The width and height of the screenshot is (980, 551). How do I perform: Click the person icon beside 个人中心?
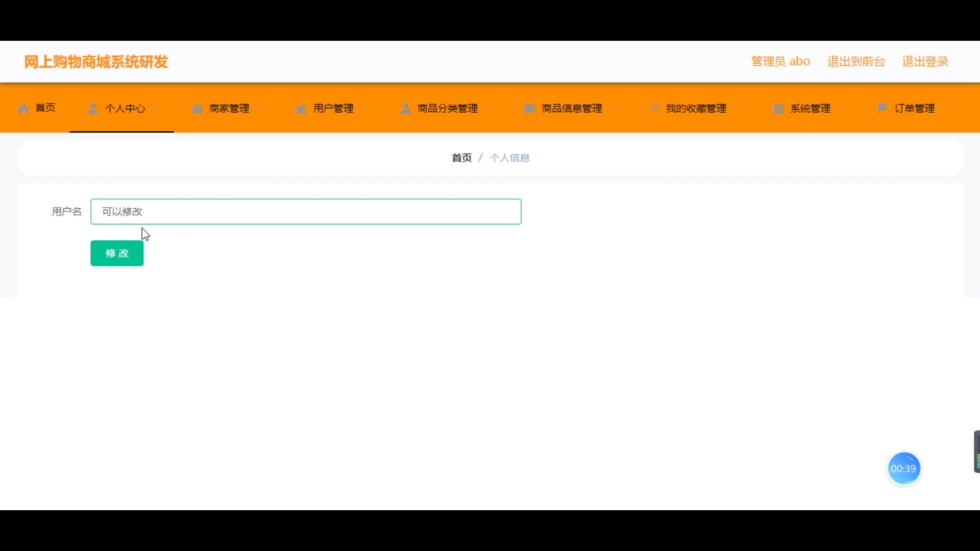click(x=93, y=109)
